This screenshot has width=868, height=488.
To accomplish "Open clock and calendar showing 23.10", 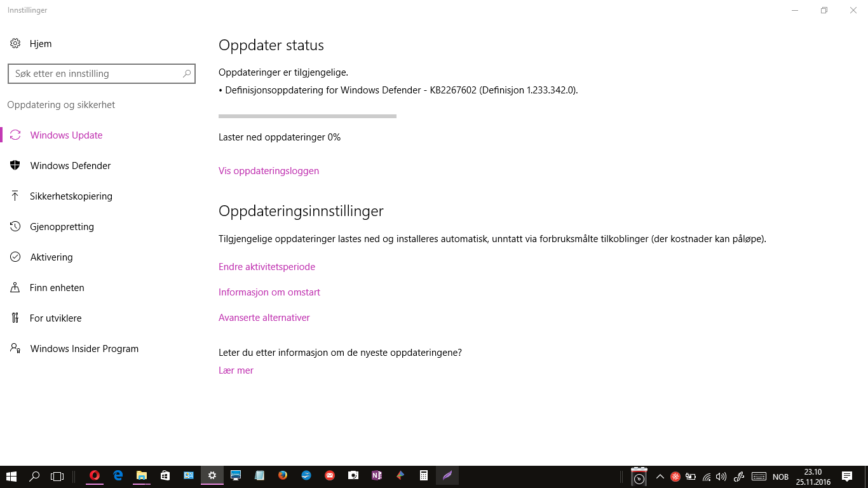I will [x=813, y=476].
